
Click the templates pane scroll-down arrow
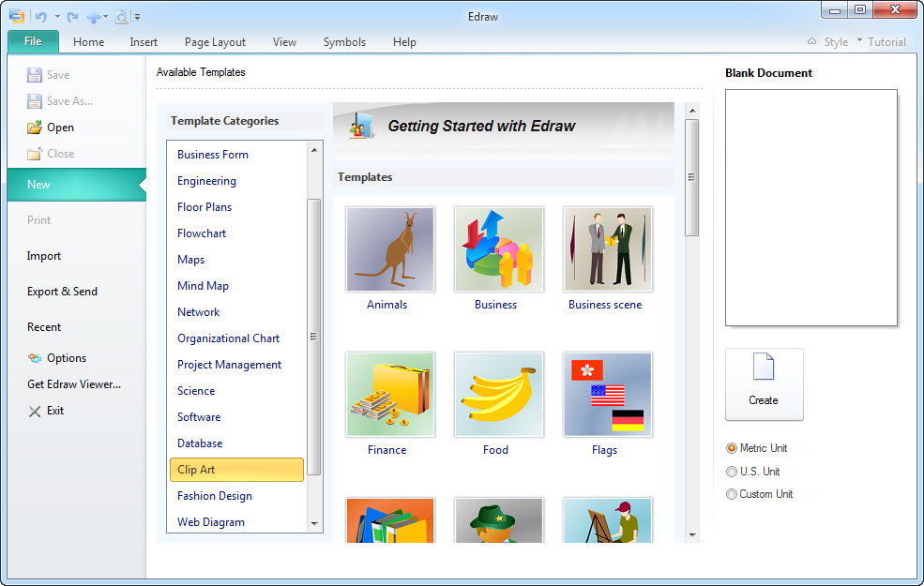[692, 535]
